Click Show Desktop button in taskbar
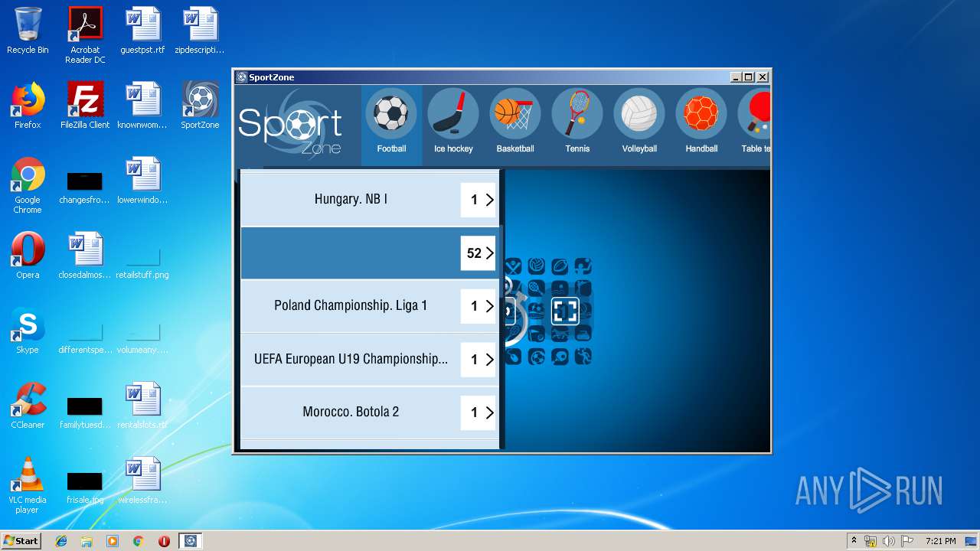980x551 pixels. pyautogui.click(x=972, y=541)
